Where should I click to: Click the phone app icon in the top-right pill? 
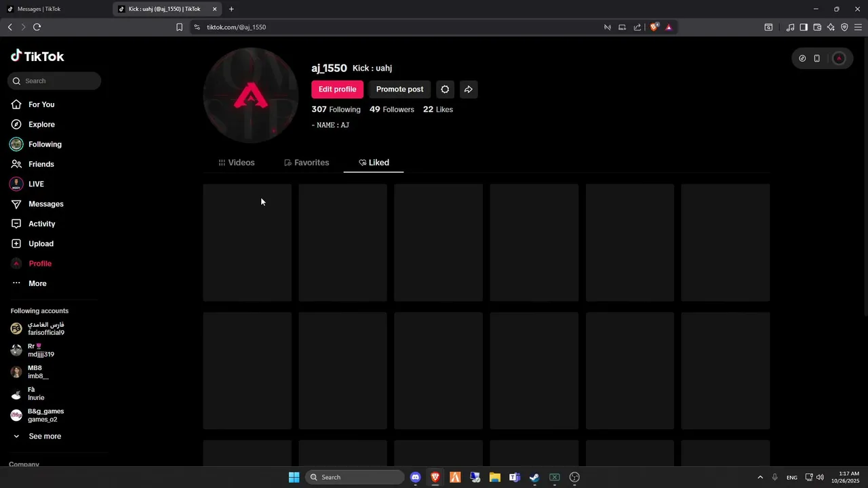(817, 58)
